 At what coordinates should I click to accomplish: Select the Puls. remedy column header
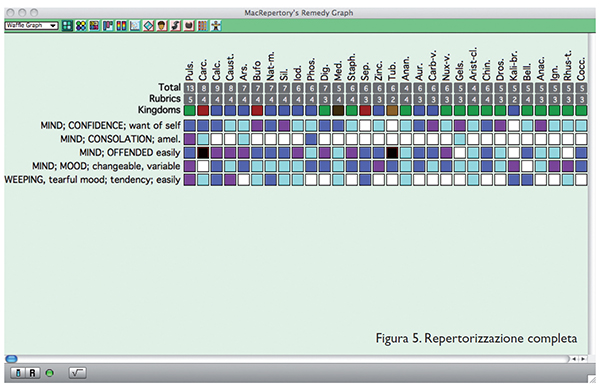point(190,70)
